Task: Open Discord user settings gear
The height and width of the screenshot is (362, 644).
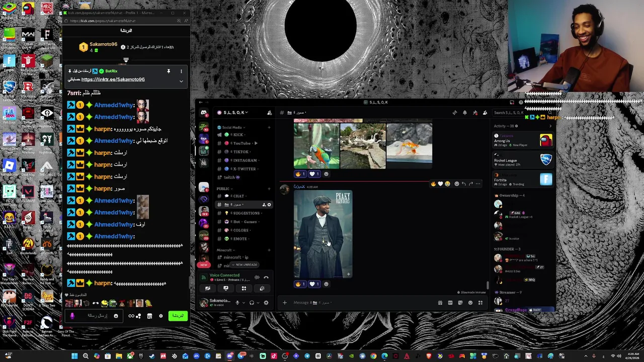Action: click(x=266, y=303)
